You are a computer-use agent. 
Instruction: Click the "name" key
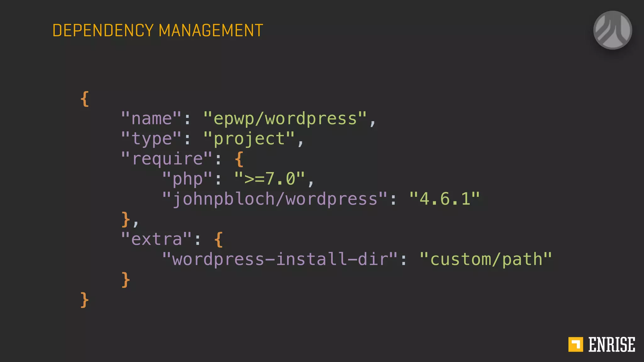[x=152, y=119]
